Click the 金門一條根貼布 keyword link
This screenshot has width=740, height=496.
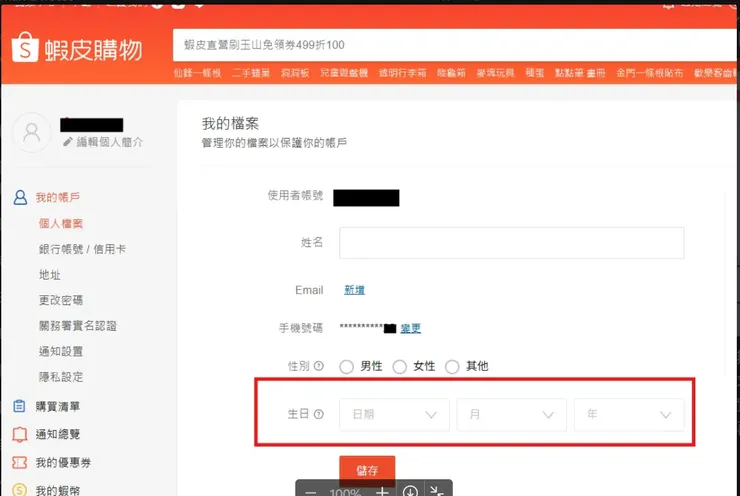pyautogui.click(x=650, y=73)
